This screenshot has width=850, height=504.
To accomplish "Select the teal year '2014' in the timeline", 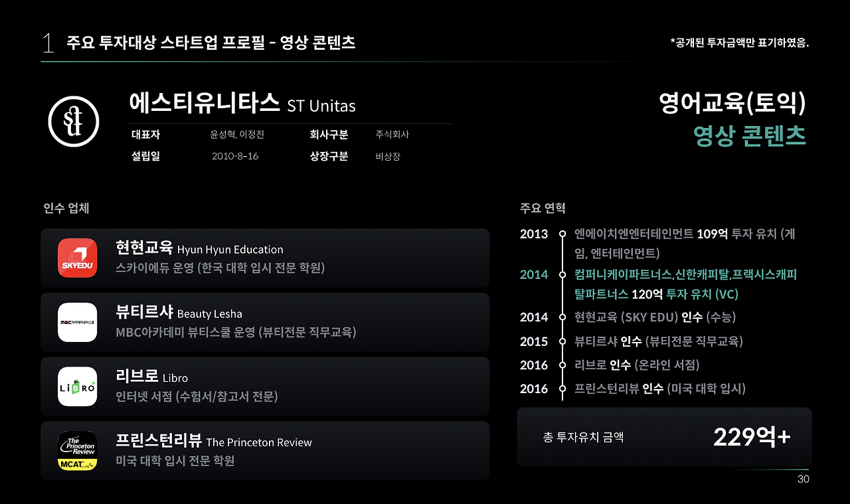I will tap(534, 274).
